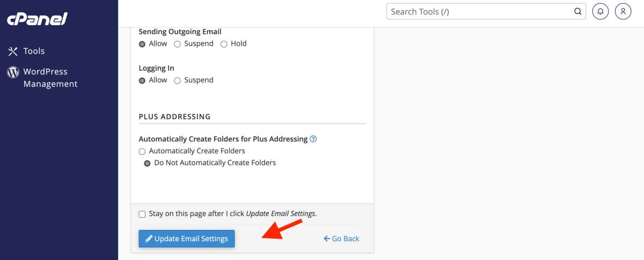Check Stay on this page checkbox
The width and height of the screenshot is (644, 260).
[x=142, y=214]
